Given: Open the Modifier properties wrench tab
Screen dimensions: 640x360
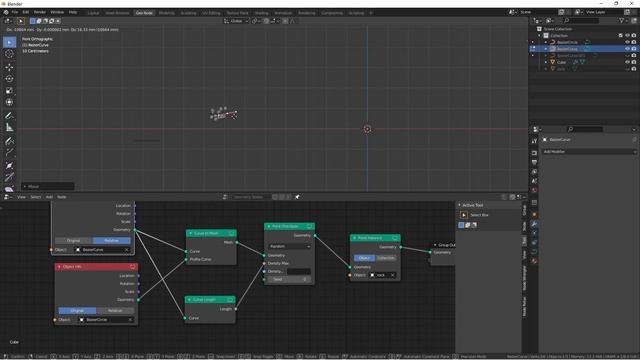Looking at the screenshot, I should (x=534, y=224).
